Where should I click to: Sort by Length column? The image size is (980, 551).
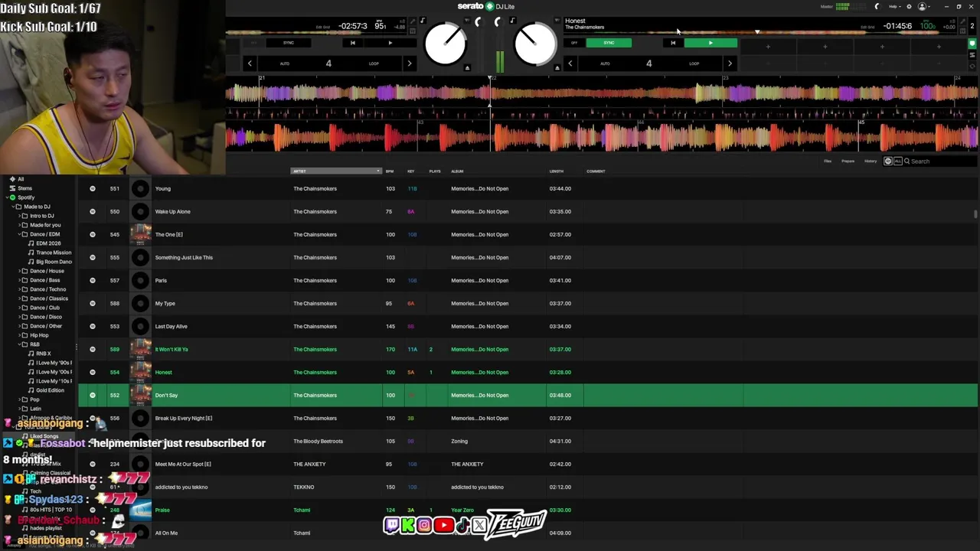(557, 171)
